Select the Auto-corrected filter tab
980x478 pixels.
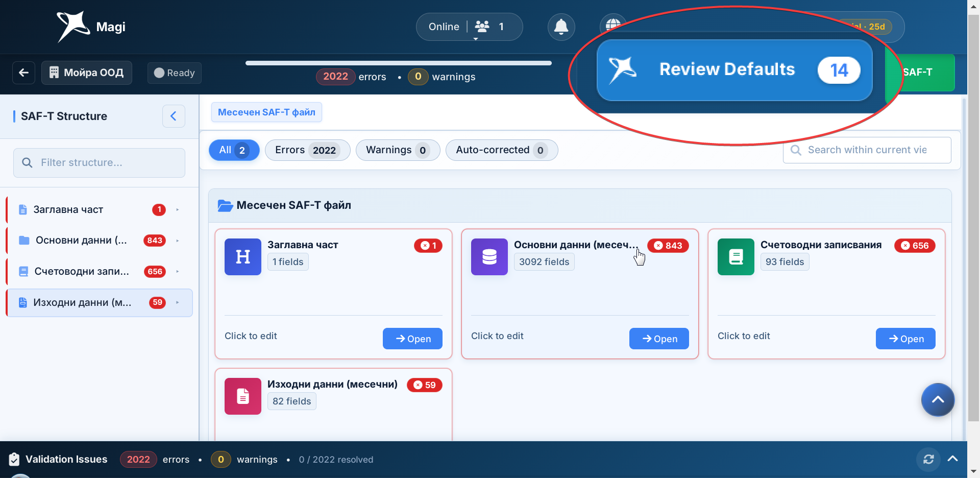[x=502, y=150]
